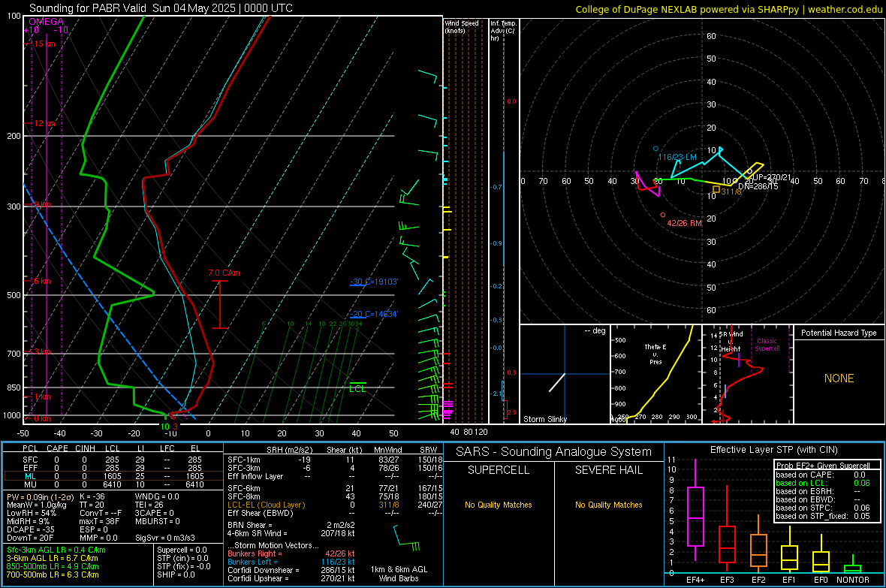The image size is (886, 588).
Task: Click the 850-500mb LR value
Action: click(x=53, y=566)
